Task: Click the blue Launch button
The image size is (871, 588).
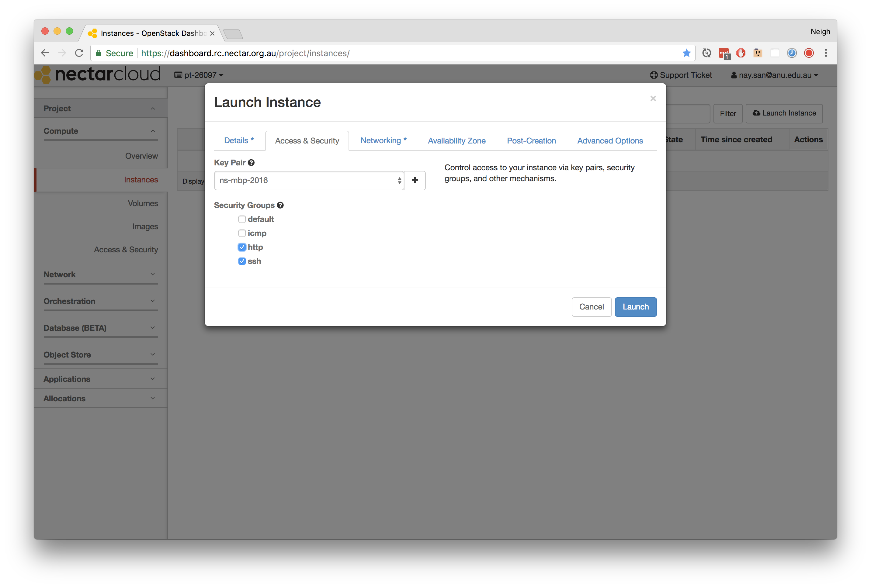Action: click(x=636, y=306)
